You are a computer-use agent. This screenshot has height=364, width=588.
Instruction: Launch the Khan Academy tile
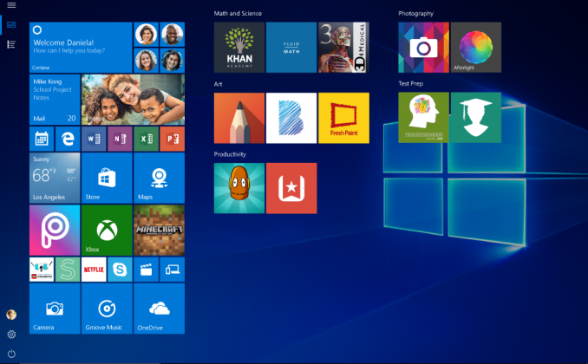tap(239, 48)
